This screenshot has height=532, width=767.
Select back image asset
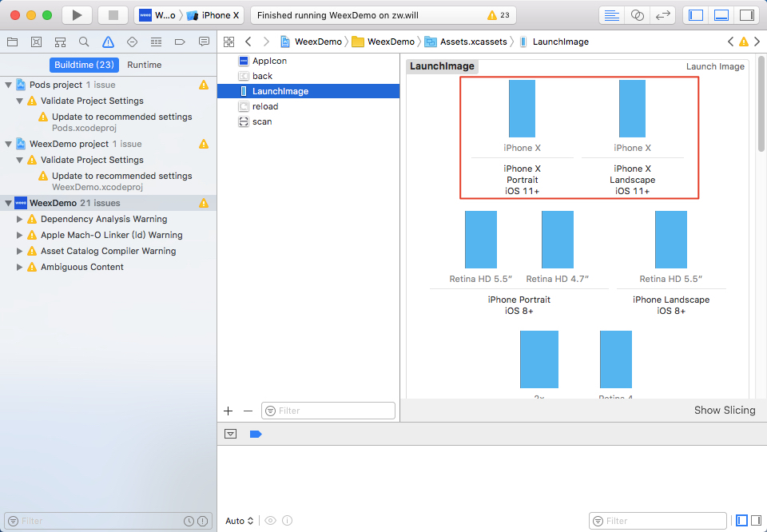point(308,76)
